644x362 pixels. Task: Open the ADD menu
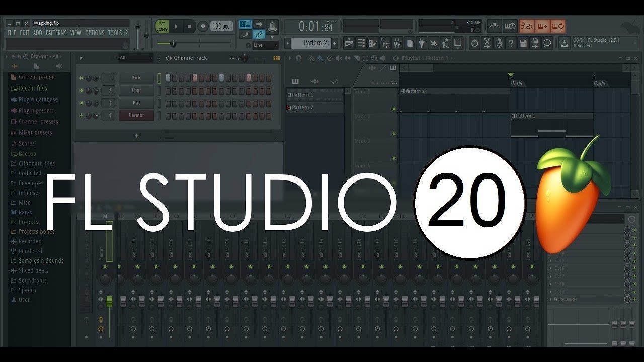(x=38, y=33)
